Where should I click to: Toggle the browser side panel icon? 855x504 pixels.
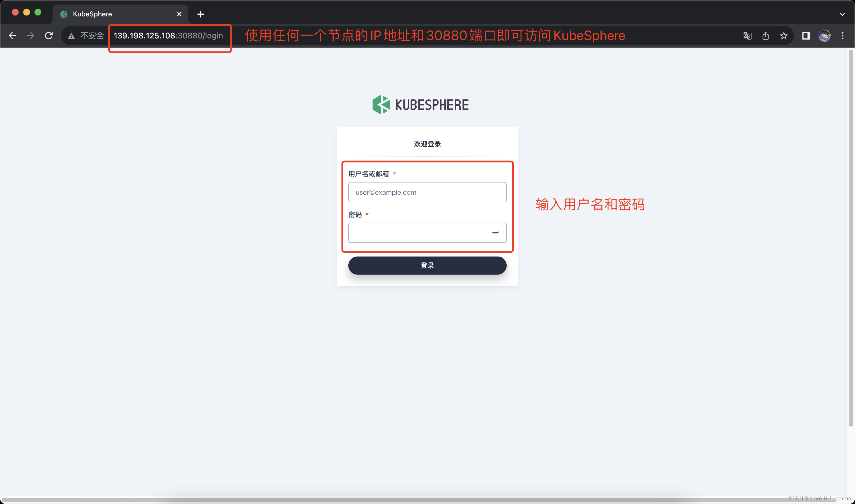point(806,36)
